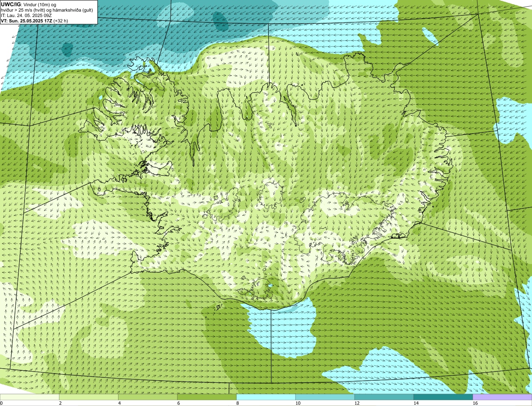
Task: Click the 'IT: Lau. 24. 05. 2025 09Z' line
Action: (25, 15)
